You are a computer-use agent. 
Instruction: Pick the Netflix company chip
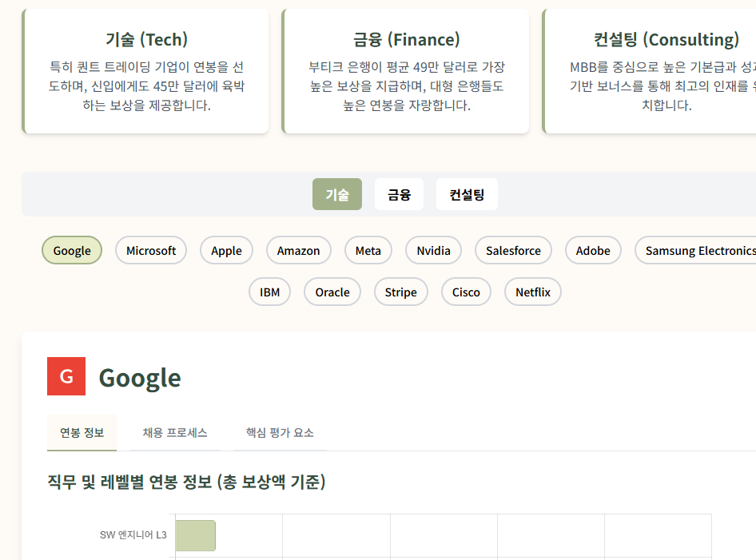533,292
